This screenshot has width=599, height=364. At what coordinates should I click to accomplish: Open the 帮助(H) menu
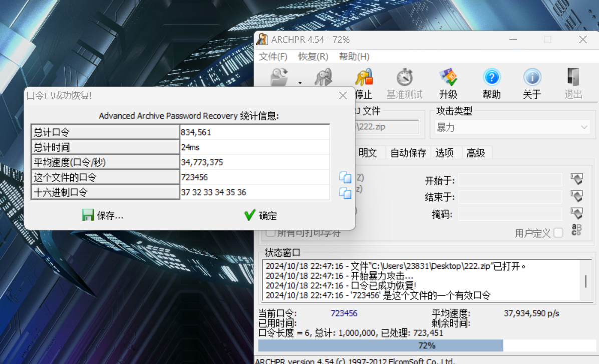click(x=354, y=57)
